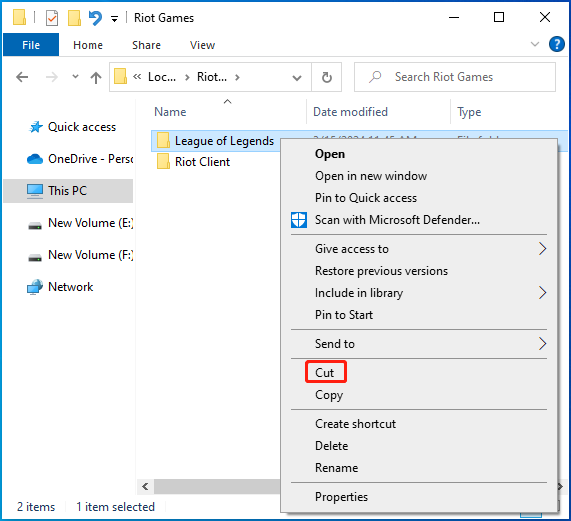Image resolution: width=571 pixels, height=521 pixels.
Task: Expand the Give access to submenu arrow
Action: [542, 249]
